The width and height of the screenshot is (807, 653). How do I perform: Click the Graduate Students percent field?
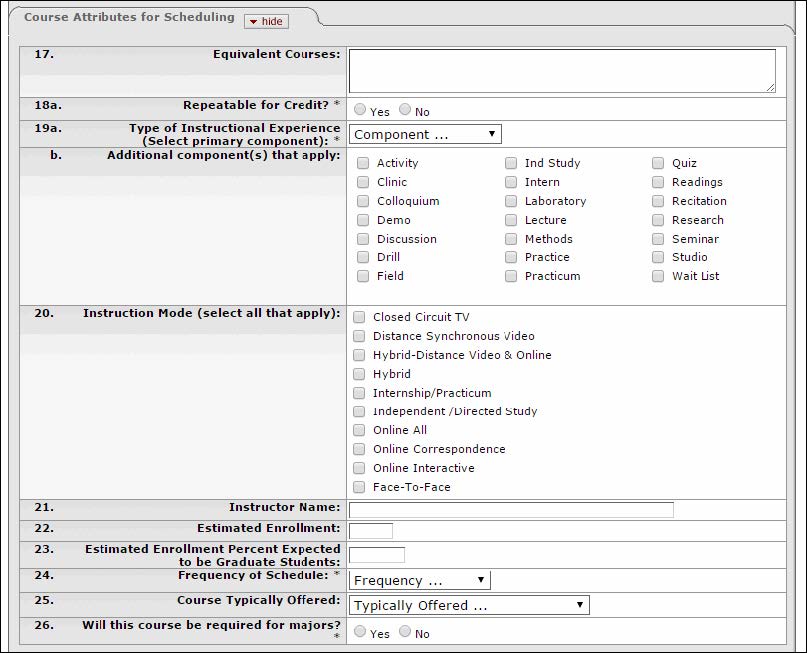[x=377, y=555]
